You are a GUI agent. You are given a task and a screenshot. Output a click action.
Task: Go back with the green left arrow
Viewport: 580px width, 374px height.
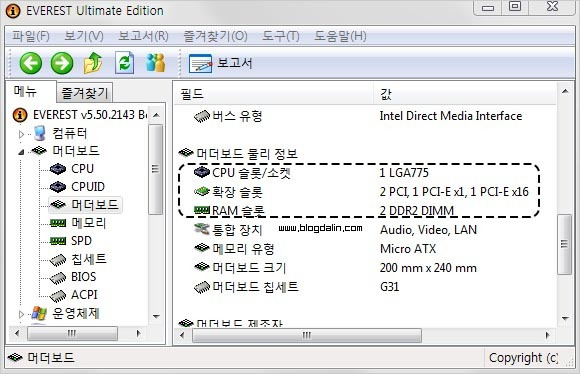coord(31,63)
